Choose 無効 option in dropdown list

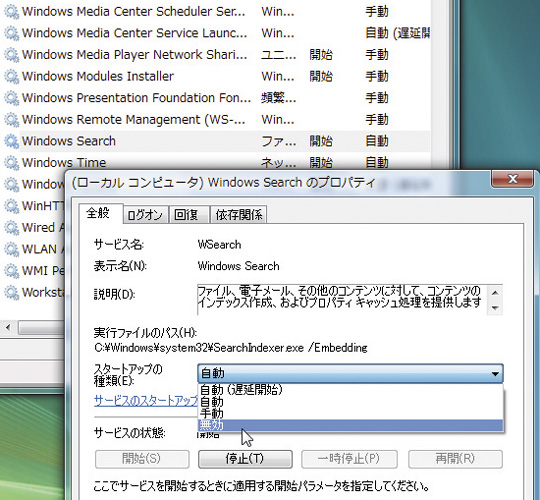pyautogui.click(x=350, y=425)
